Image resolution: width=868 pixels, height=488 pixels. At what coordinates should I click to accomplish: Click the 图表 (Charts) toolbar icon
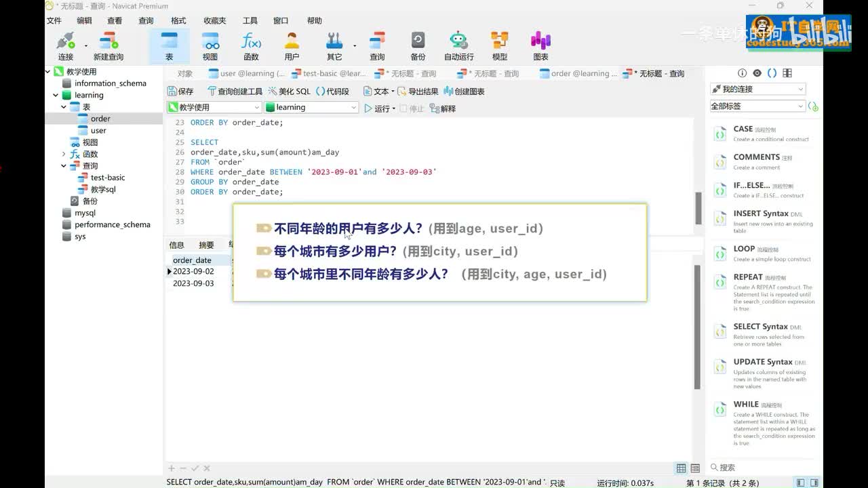540,46
